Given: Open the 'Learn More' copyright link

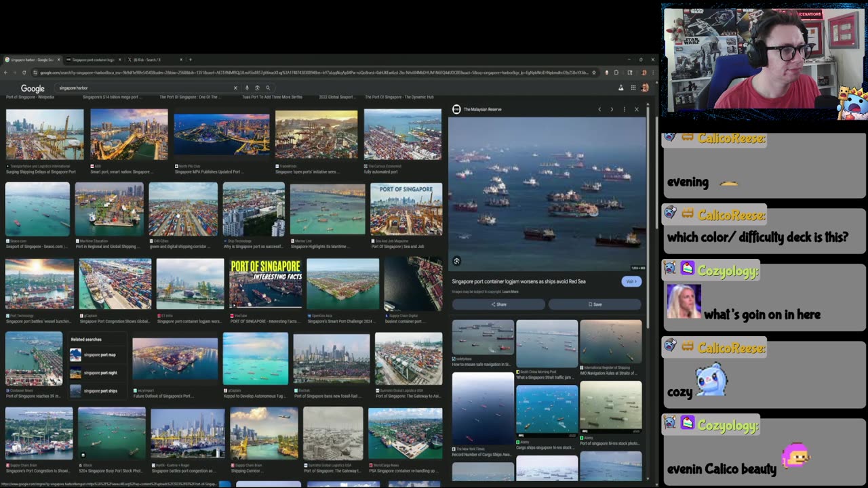Looking at the screenshot, I should [511, 291].
